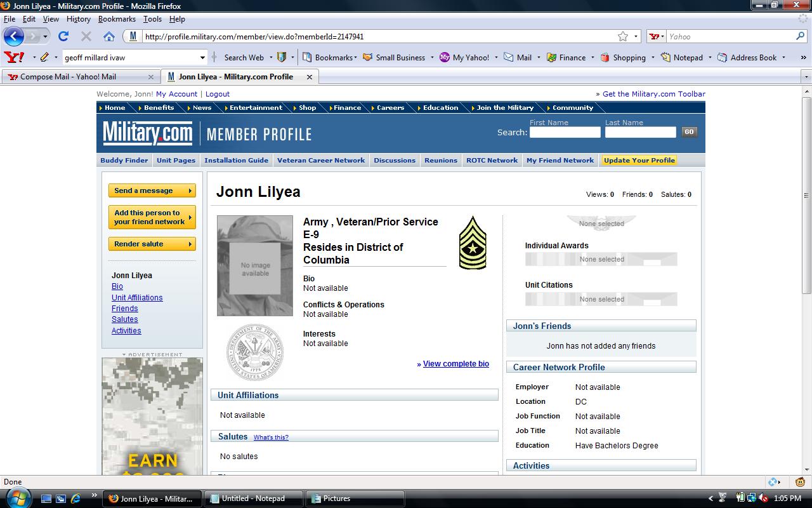Click the browser Back arrow button

(14, 36)
